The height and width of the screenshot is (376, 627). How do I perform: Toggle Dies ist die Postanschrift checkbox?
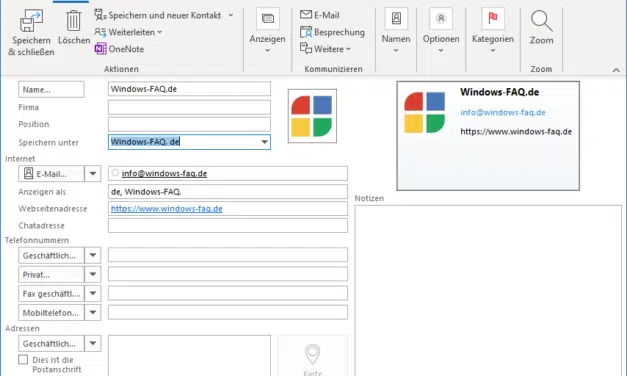[23, 359]
